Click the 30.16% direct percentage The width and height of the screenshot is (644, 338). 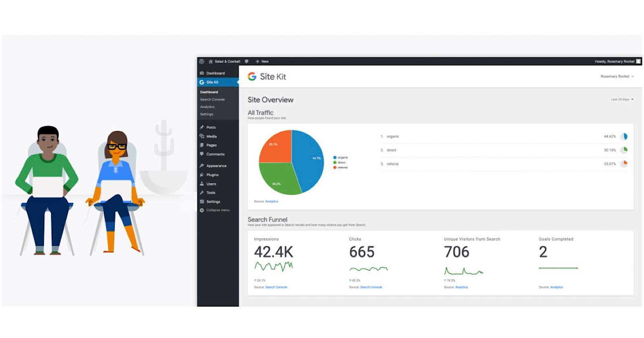point(610,150)
